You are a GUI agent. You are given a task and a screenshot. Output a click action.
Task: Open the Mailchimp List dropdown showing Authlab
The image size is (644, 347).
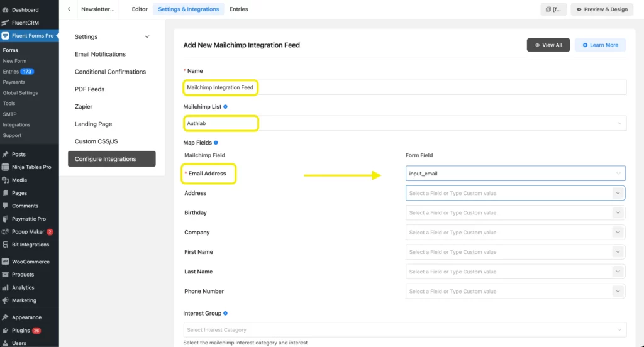click(404, 123)
